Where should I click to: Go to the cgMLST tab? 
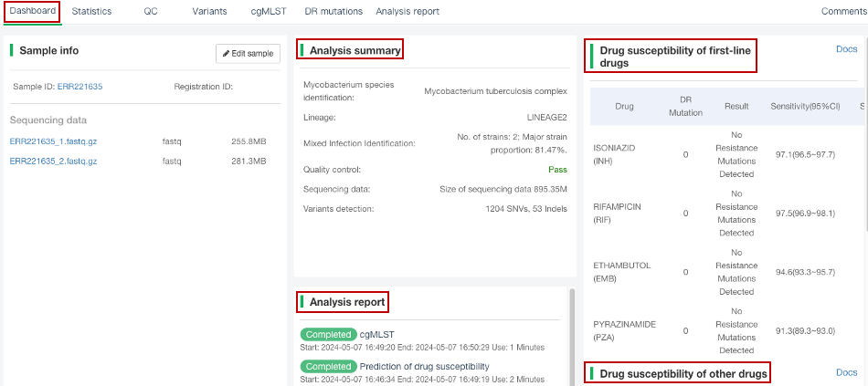[270, 12]
